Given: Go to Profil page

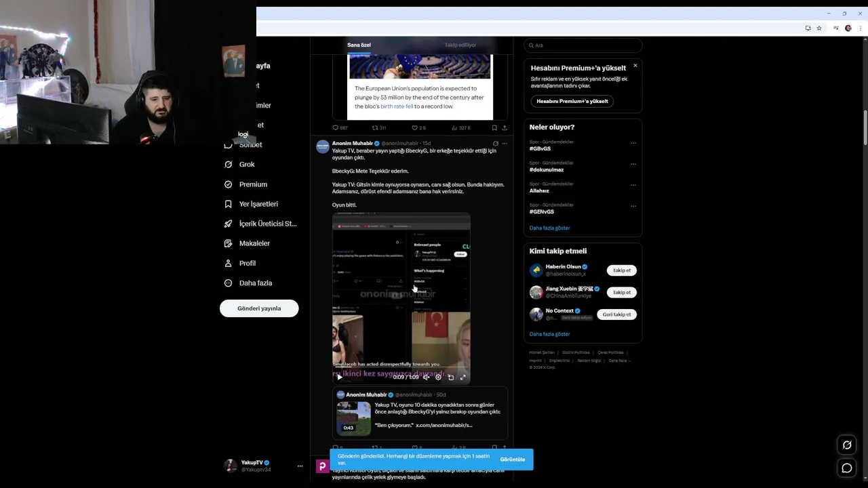Looking at the screenshot, I should coord(240,263).
